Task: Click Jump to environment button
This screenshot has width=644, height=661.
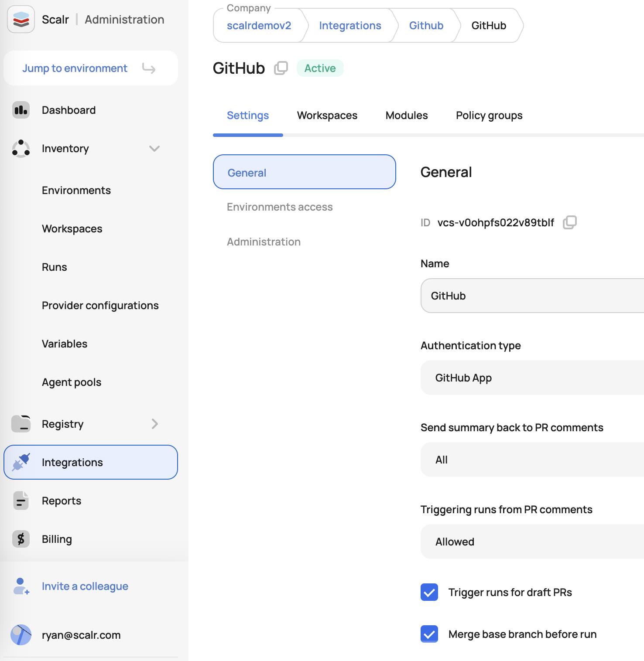Action: tap(91, 68)
